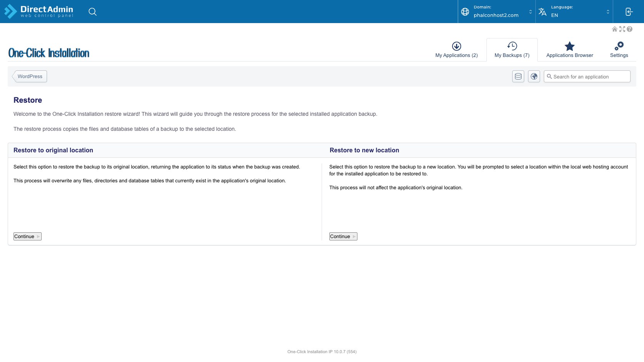644x362 pixels.
Task: Click the help question mark icon
Action: click(629, 29)
